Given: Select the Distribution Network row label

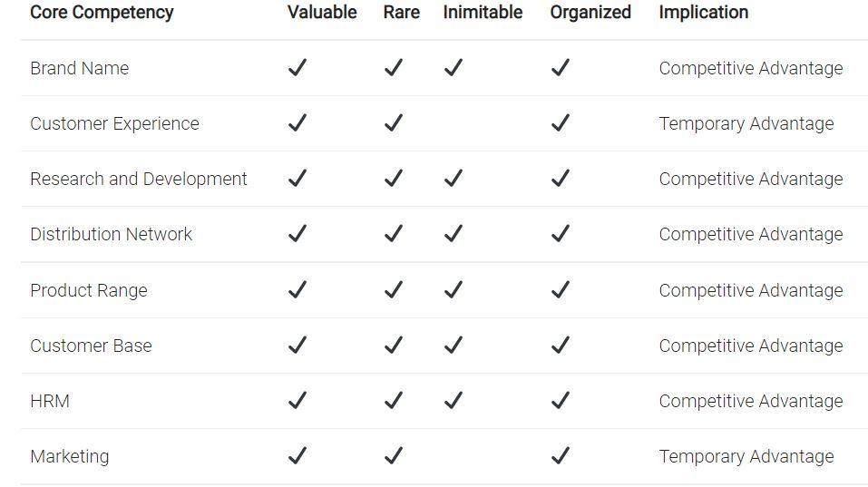Looking at the screenshot, I should (111, 234).
